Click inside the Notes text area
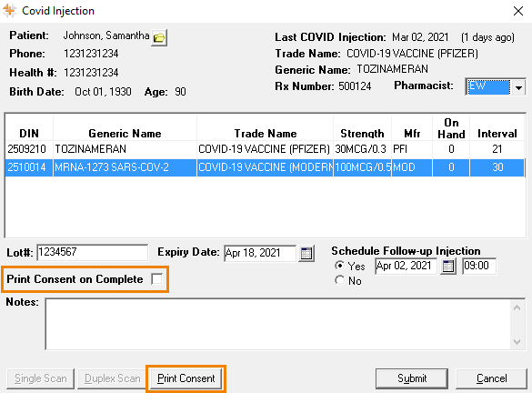The width and height of the screenshot is (532, 393). click(x=278, y=324)
